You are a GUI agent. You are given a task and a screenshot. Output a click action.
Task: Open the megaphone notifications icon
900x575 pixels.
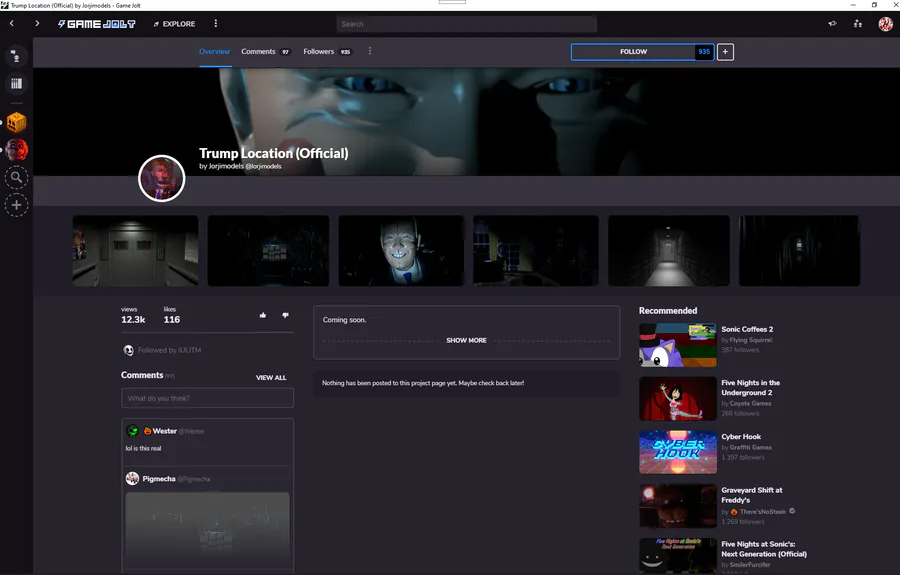[x=832, y=24]
